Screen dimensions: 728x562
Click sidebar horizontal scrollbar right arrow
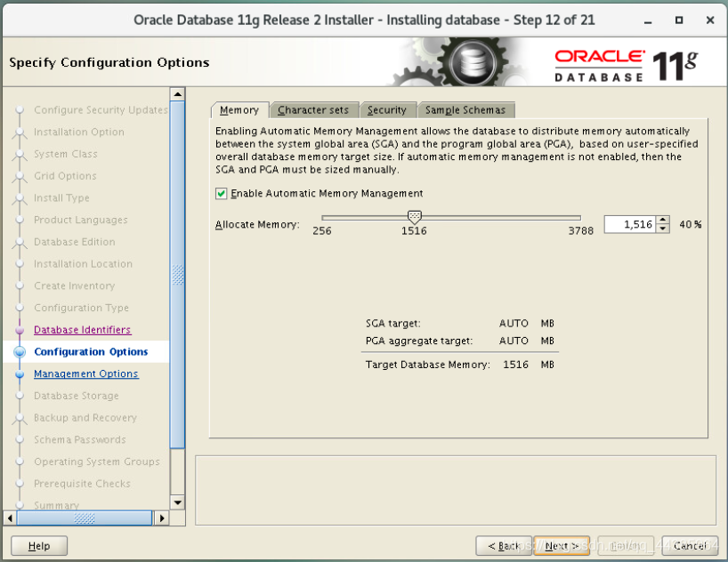[x=162, y=518]
